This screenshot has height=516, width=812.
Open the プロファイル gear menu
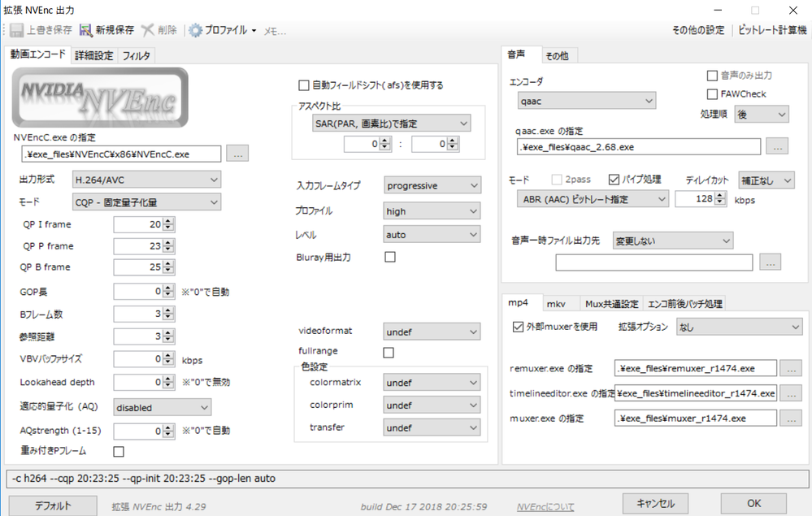[223, 31]
